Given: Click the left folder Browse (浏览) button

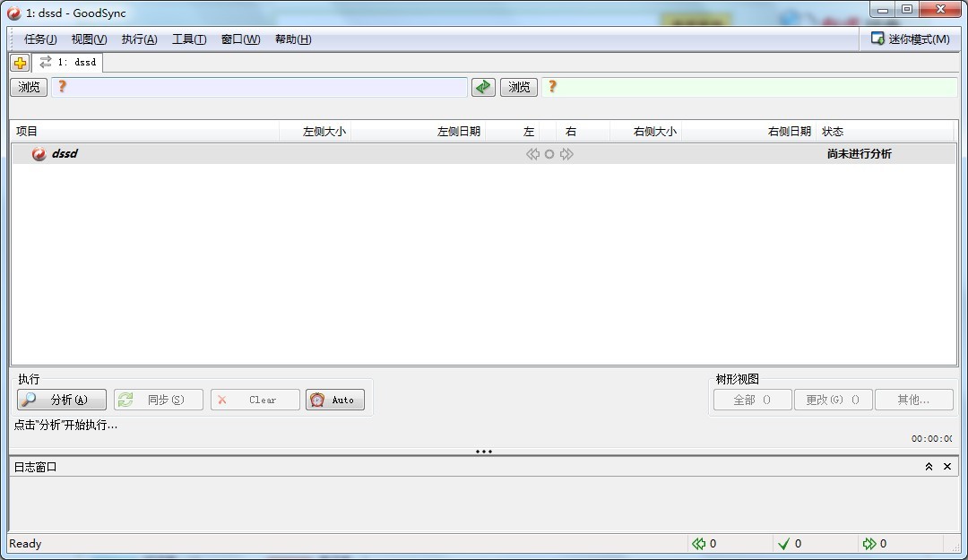Looking at the screenshot, I should point(30,87).
